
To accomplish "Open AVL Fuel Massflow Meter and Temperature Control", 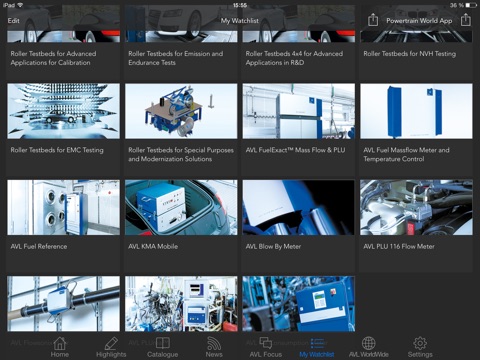I will coord(416,129).
